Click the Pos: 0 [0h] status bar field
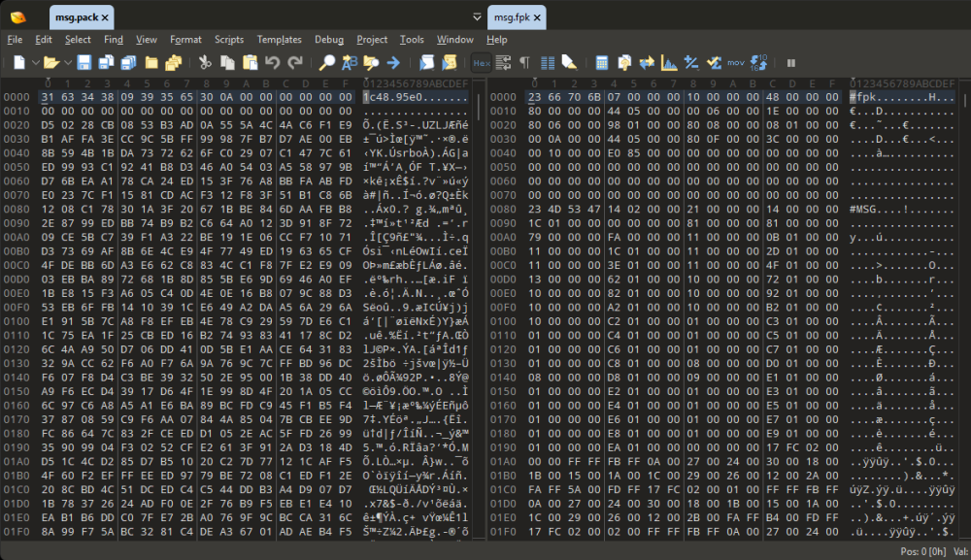The image size is (971, 560). 922,550
